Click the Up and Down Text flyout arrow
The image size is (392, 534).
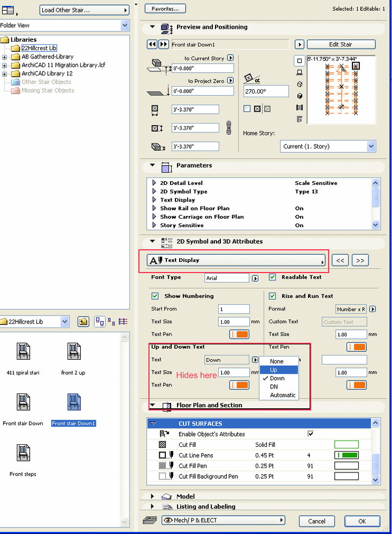coord(255,360)
